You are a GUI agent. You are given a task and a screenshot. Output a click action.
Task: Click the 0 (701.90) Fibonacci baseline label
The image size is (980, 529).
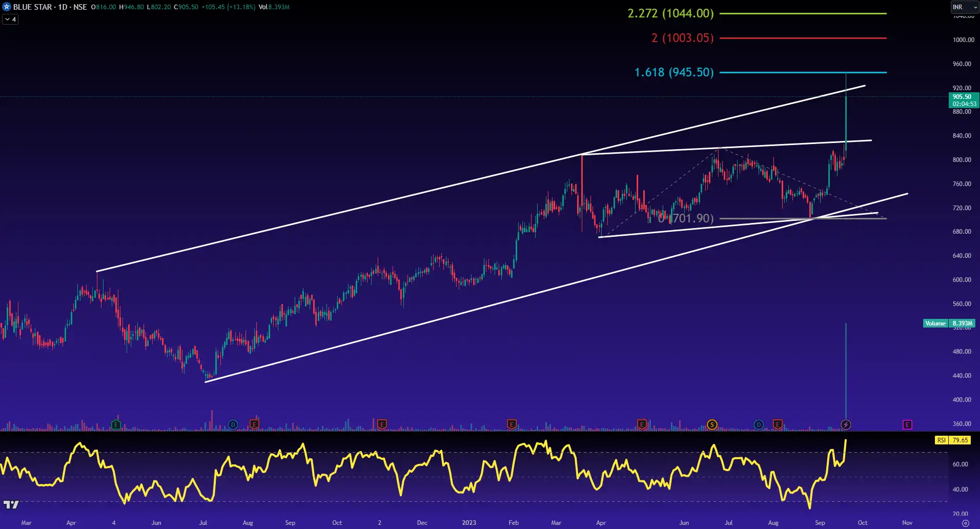tap(685, 218)
